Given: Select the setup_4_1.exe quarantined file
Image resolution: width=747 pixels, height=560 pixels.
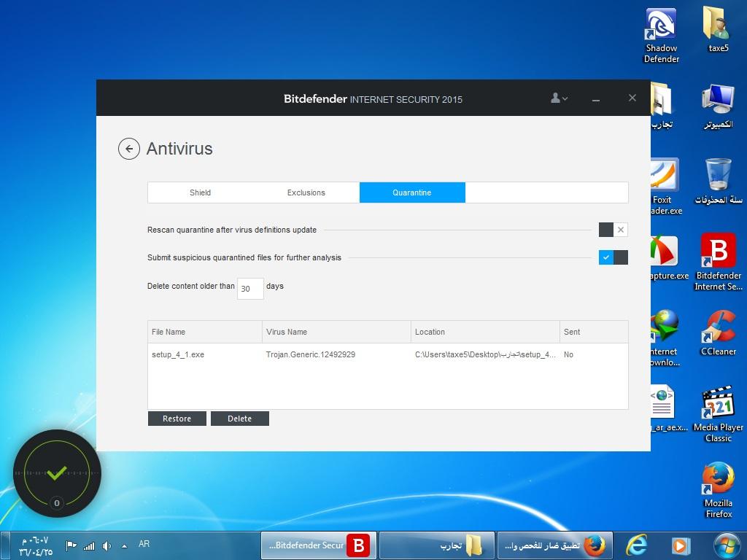Looking at the screenshot, I should point(178,354).
